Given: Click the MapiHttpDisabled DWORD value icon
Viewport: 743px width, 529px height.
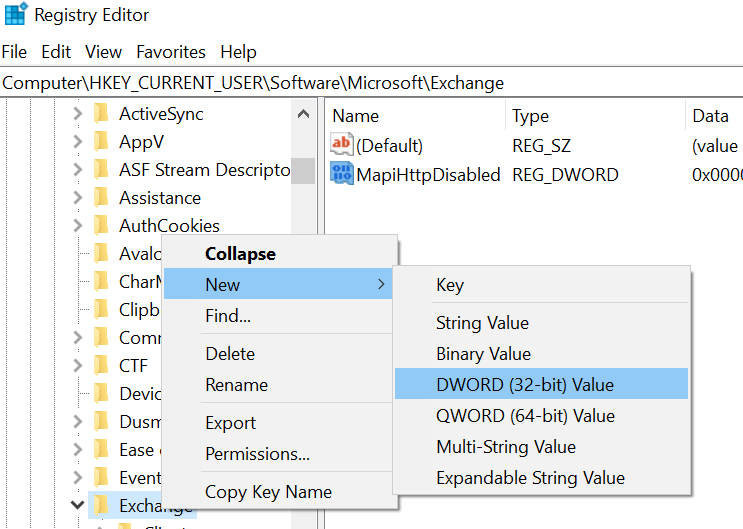Looking at the screenshot, I should [342, 173].
